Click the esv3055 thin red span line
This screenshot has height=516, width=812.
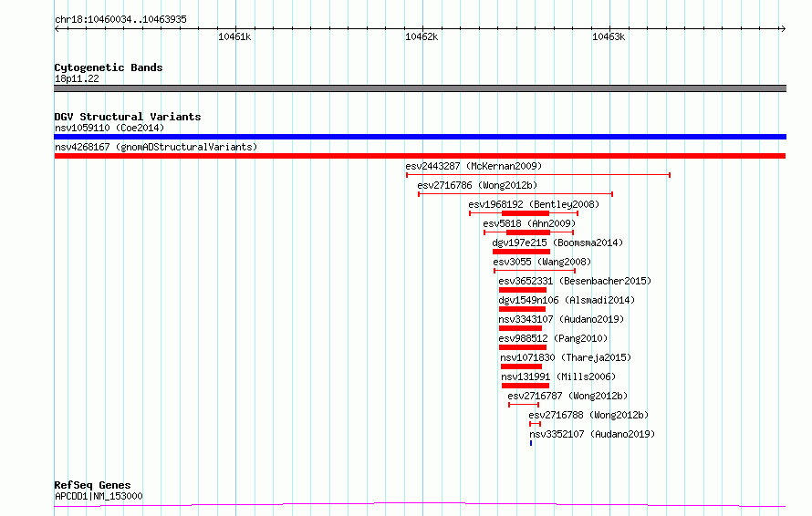(535, 271)
